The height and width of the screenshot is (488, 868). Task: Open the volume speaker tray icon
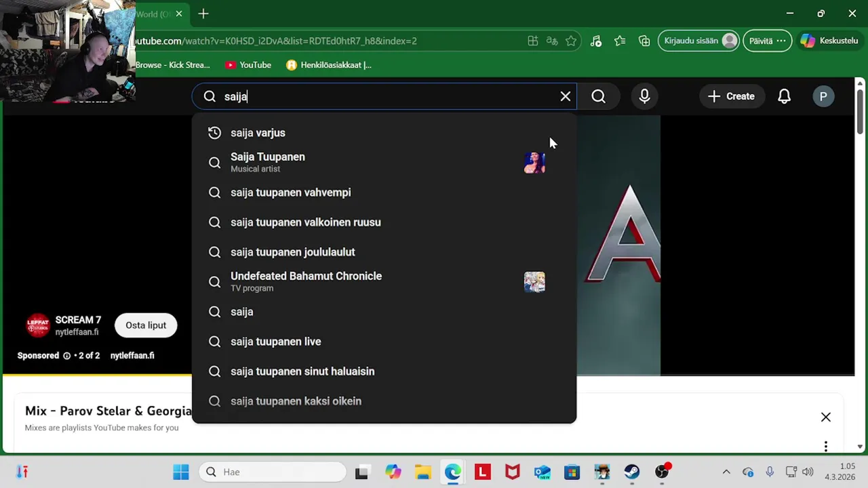(x=807, y=472)
